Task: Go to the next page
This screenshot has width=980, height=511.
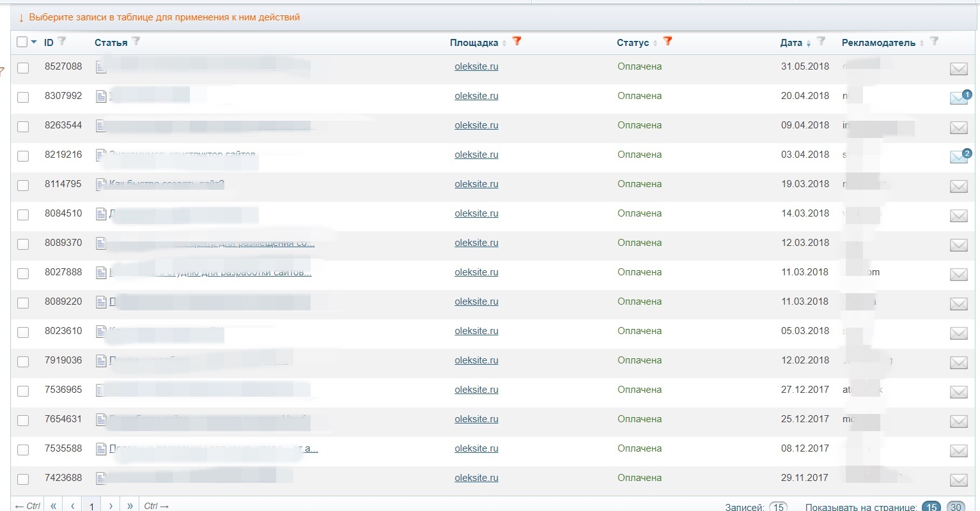Action: pyautogui.click(x=111, y=506)
